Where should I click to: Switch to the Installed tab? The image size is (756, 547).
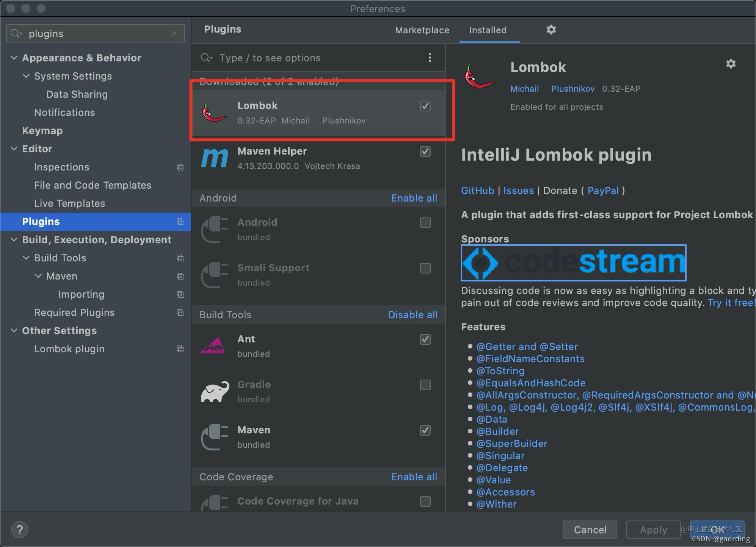pos(488,30)
